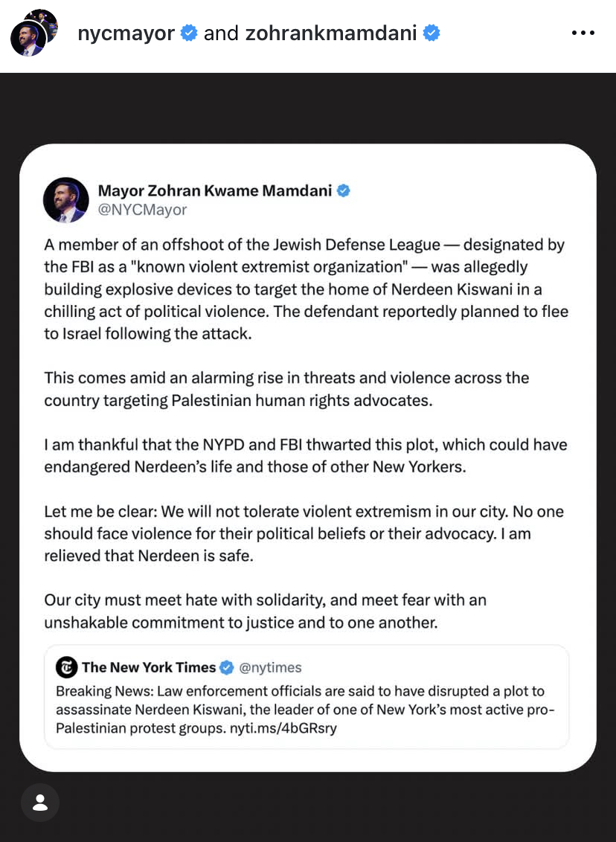Viewport: 616px width, 842px height.
Task: Click The New York Times logo icon
Action: tap(67, 667)
